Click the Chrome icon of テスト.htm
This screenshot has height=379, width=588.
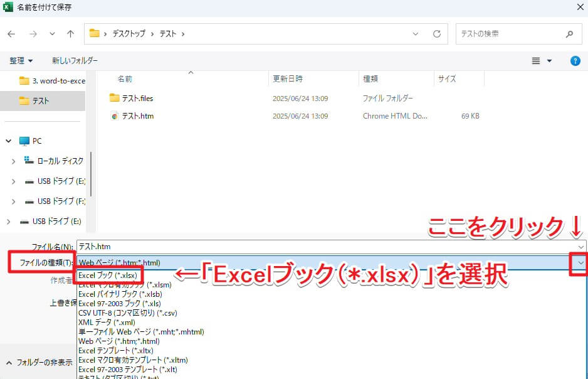pyautogui.click(x=114, y=116)
